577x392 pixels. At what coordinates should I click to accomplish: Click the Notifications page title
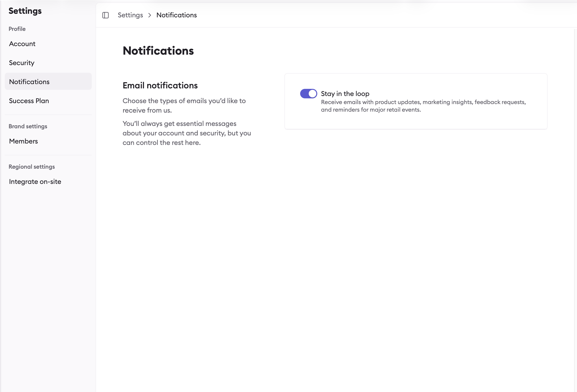pos(158,51)
